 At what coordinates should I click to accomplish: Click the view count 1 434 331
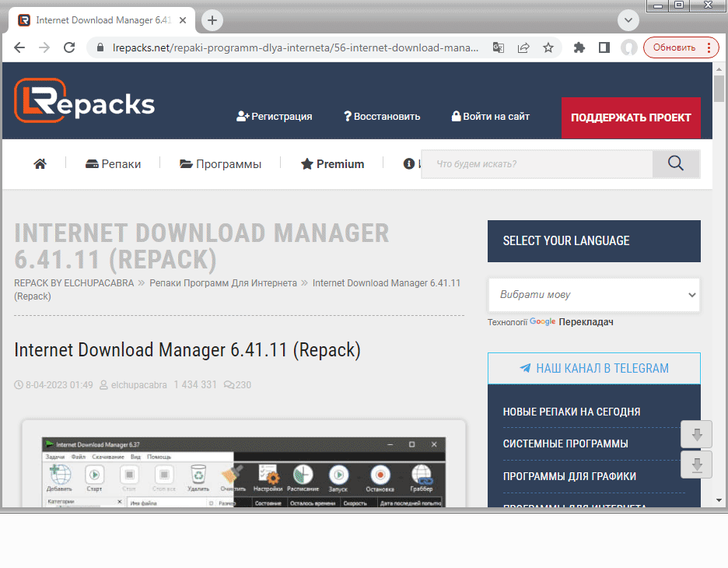(x=195, y=385)
